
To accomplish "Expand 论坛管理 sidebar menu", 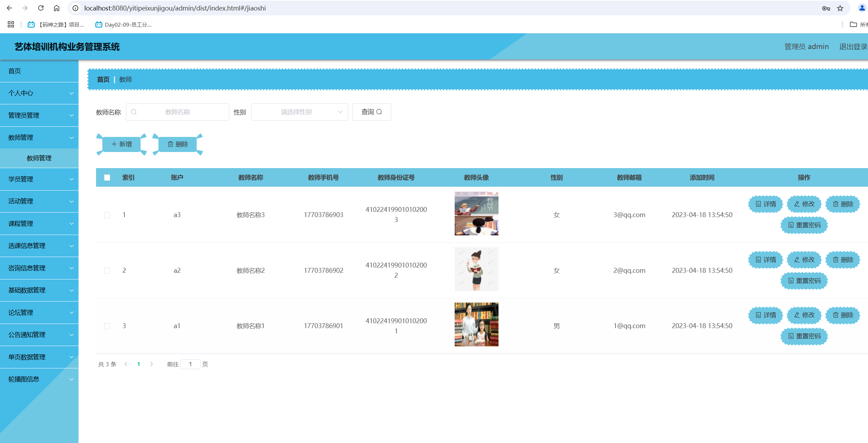I will 39,313.
